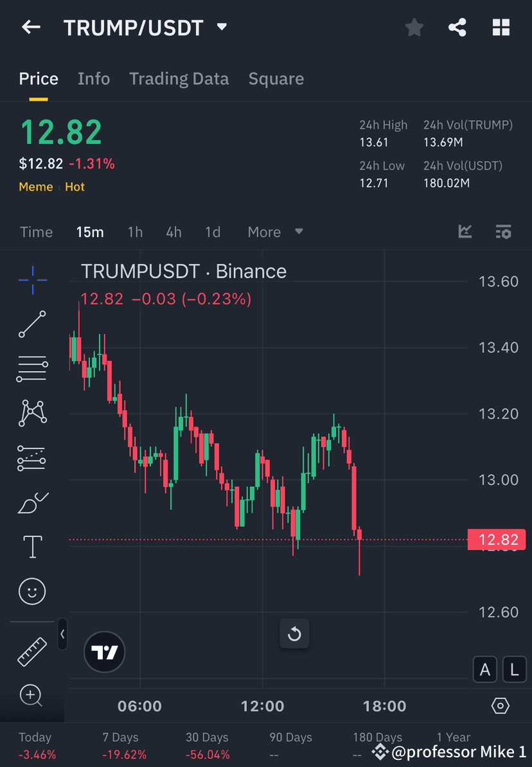
Task: Select the trend line drawing tool
Action: (32, 324)
